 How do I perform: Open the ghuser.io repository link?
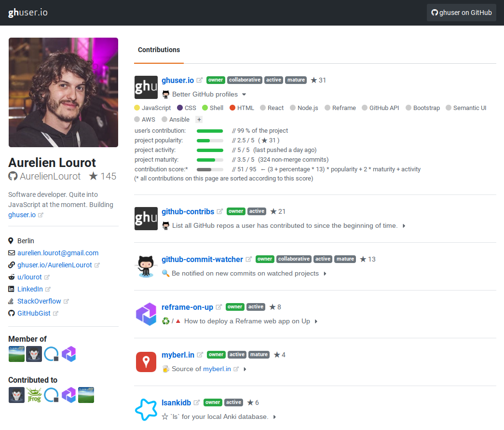click(178, 80)
